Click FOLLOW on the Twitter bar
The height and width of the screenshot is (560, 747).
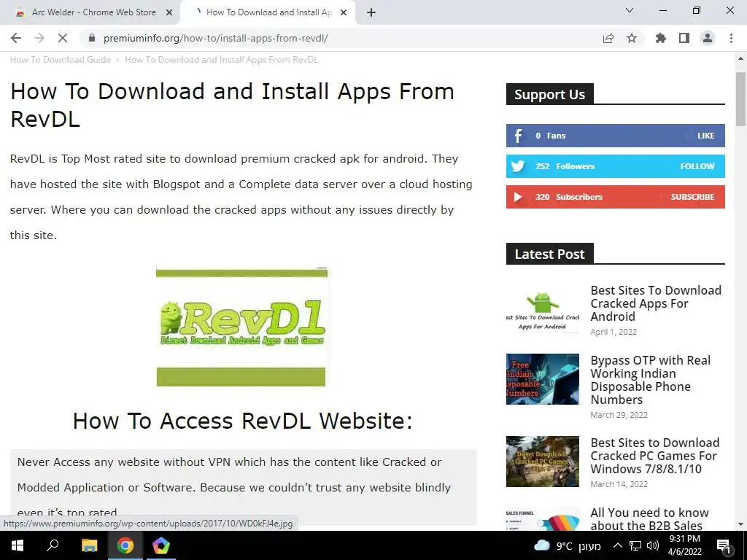[697, 166]
